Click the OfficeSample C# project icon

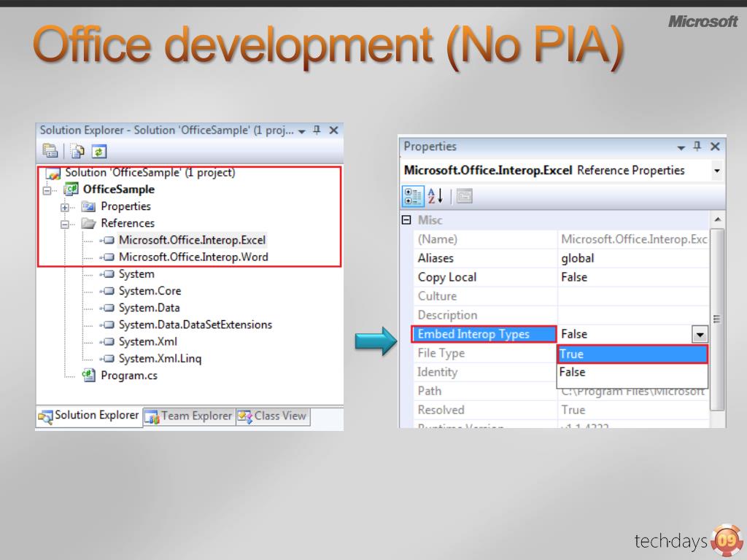(71, 190)
